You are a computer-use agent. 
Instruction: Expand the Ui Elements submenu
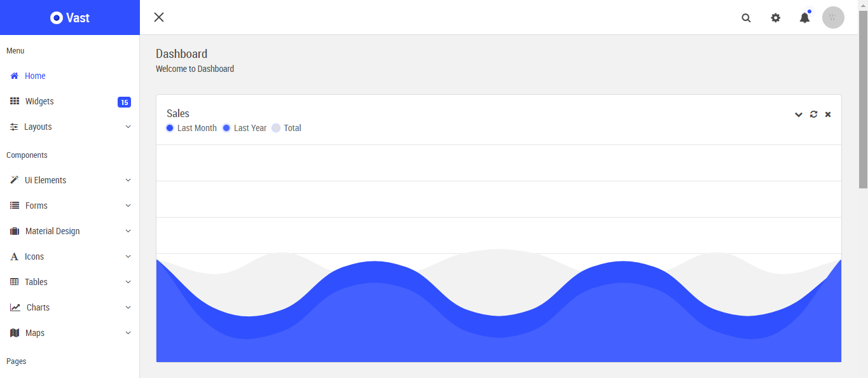128,180
